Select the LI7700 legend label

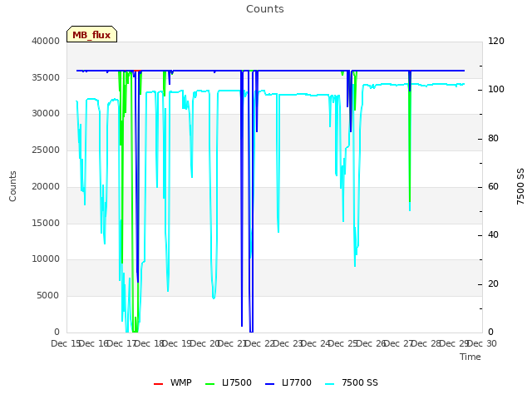pyautogui.click(x=297, y=382)
